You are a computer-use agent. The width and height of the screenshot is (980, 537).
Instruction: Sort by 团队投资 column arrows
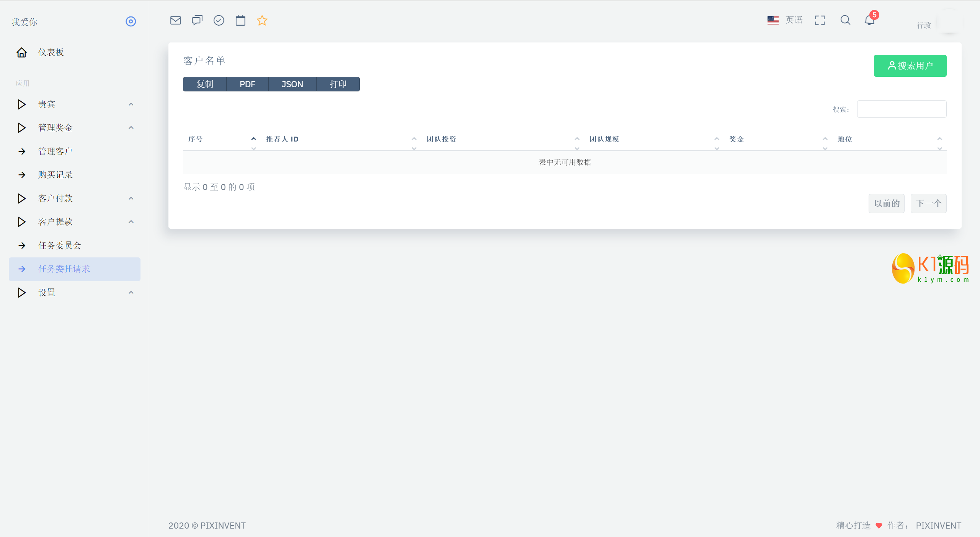click(577, 143)
